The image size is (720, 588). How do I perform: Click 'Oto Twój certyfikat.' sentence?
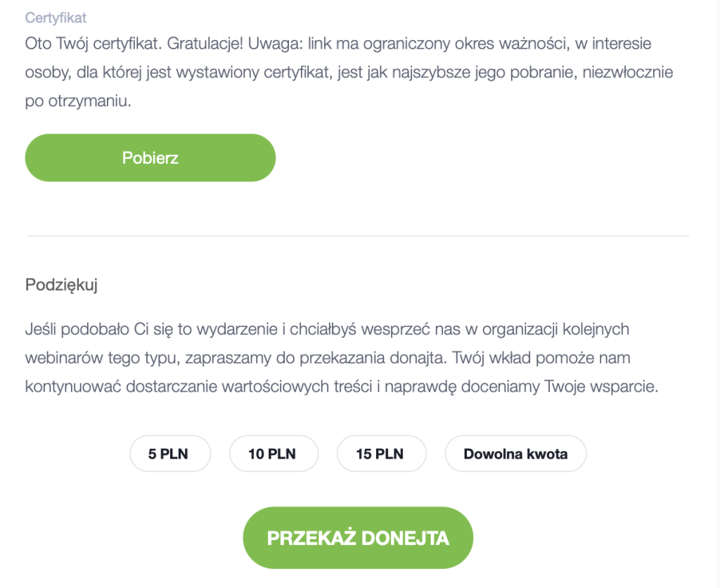pyautogui.click(x=94, y=44)
